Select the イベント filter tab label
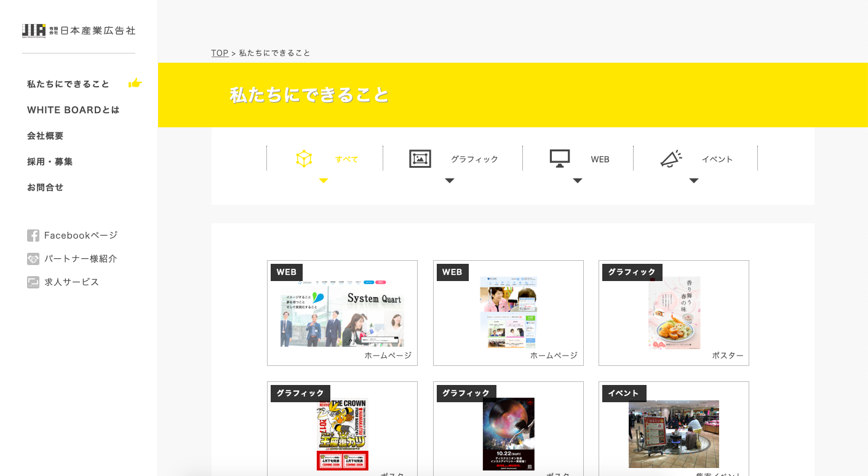868x476 pixels. click(x=717, y=159)
